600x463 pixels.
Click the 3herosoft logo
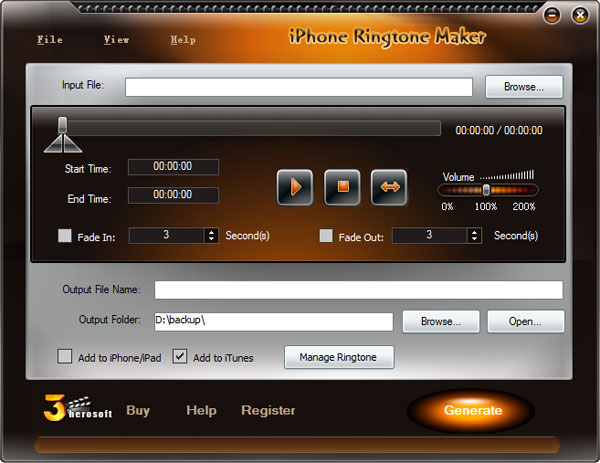tap(78, 408)
